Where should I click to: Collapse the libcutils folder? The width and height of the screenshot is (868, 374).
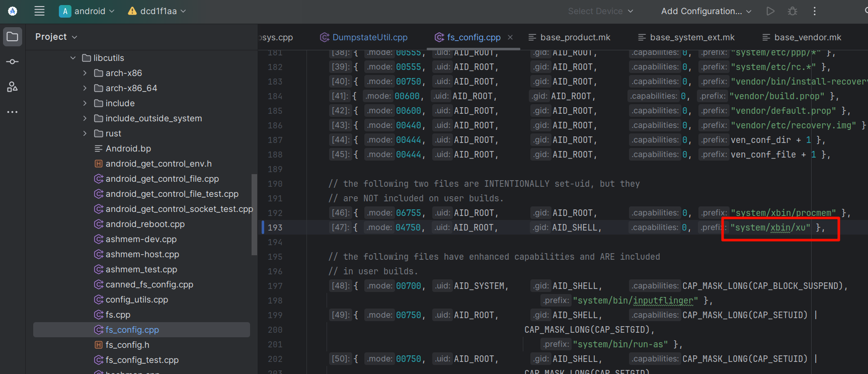(x=73, y=58)
